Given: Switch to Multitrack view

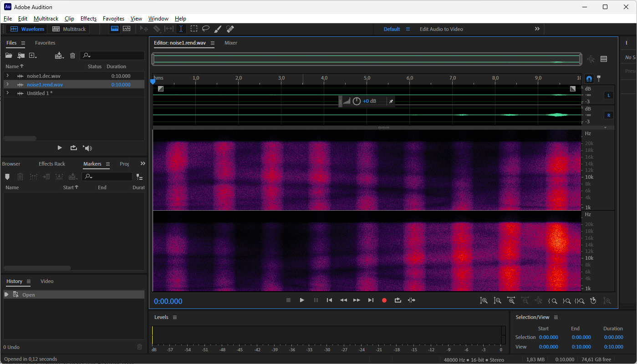Looking at the screenshot, I should [69, 29].
